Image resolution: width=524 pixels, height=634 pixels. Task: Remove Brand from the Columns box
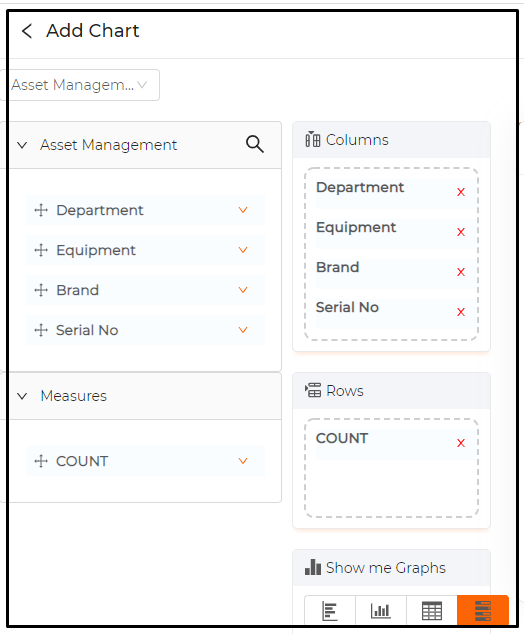pos(461,272)
